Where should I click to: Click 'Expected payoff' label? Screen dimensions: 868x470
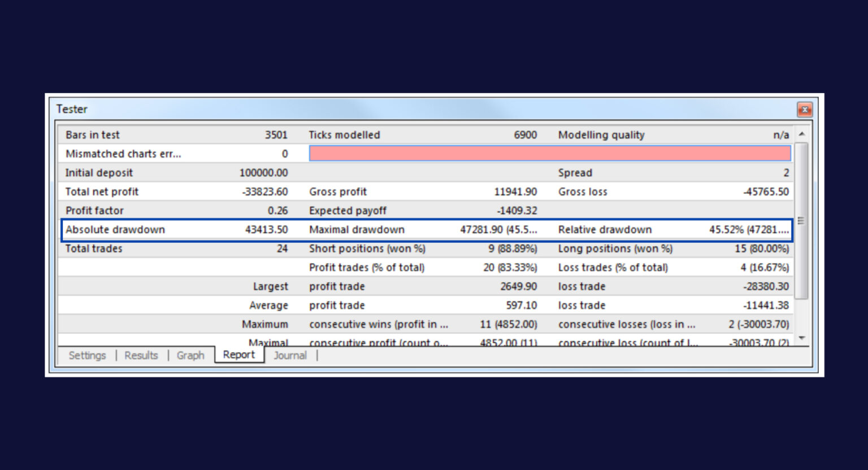[348, 211]
